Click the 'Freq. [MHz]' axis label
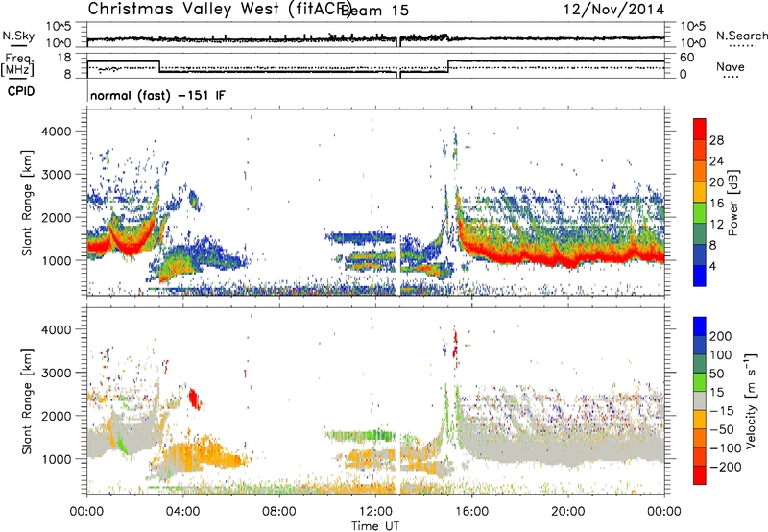 coord(17,65)
